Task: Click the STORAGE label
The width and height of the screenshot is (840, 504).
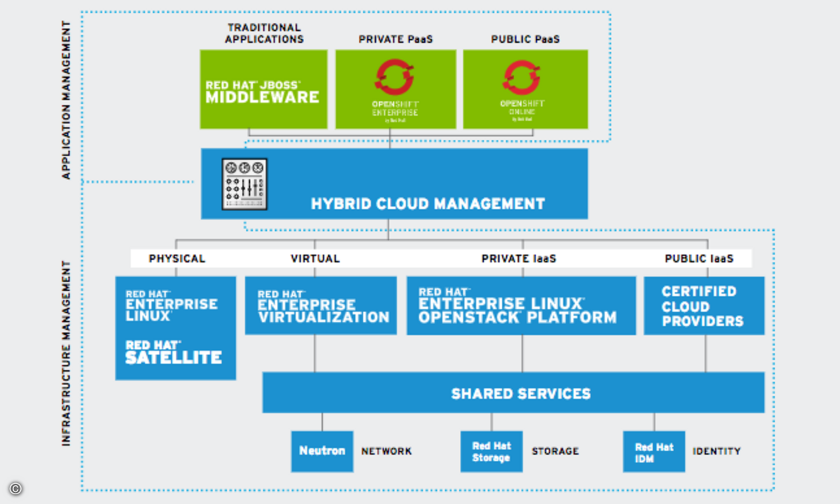Action: click(555, 451)
